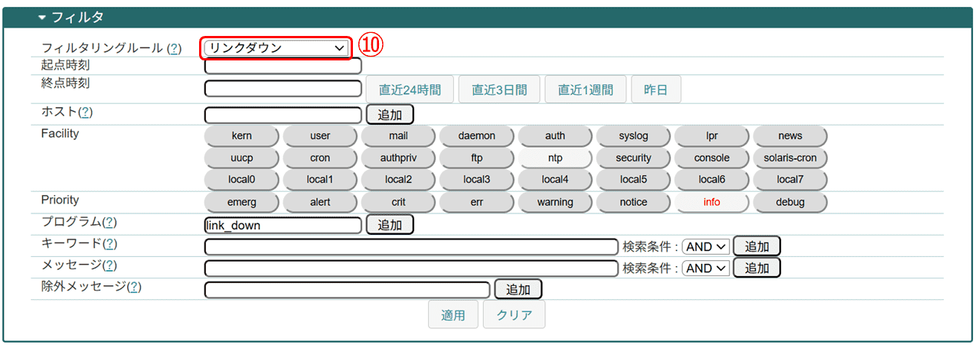Enable the warning priority filter
Viewport: 980px width, 345px height.
point(555,203)
